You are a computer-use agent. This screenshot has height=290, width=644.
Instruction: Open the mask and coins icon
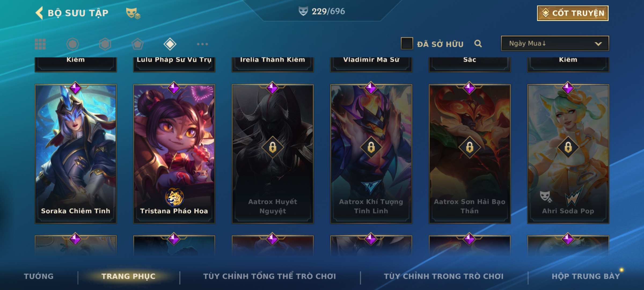(133, 13)
